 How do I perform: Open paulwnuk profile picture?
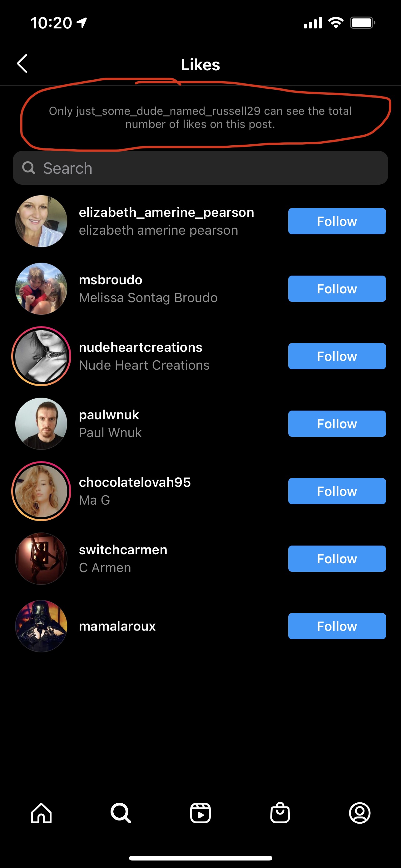point(41,424)
